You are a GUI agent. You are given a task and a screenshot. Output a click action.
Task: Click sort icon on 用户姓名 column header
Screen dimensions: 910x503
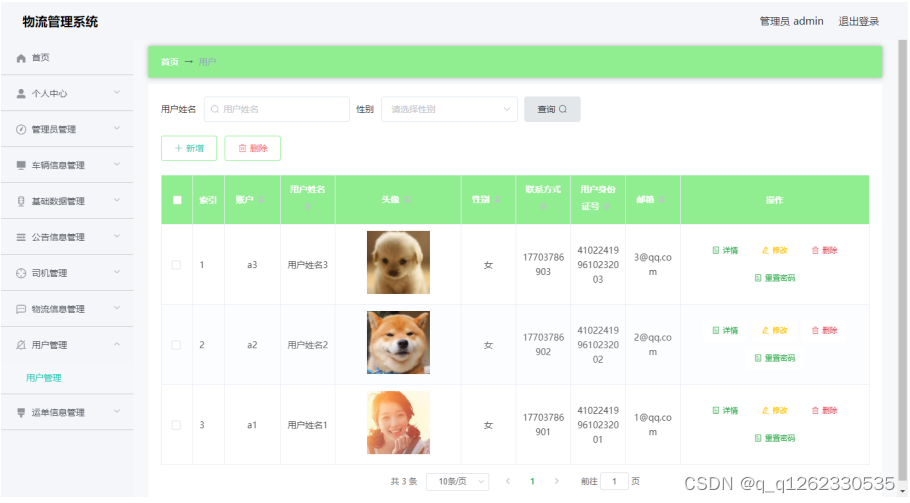click(308, 207)
